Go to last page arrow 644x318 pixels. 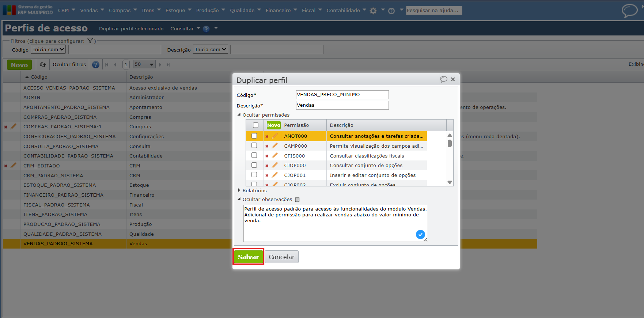point(168,65)
